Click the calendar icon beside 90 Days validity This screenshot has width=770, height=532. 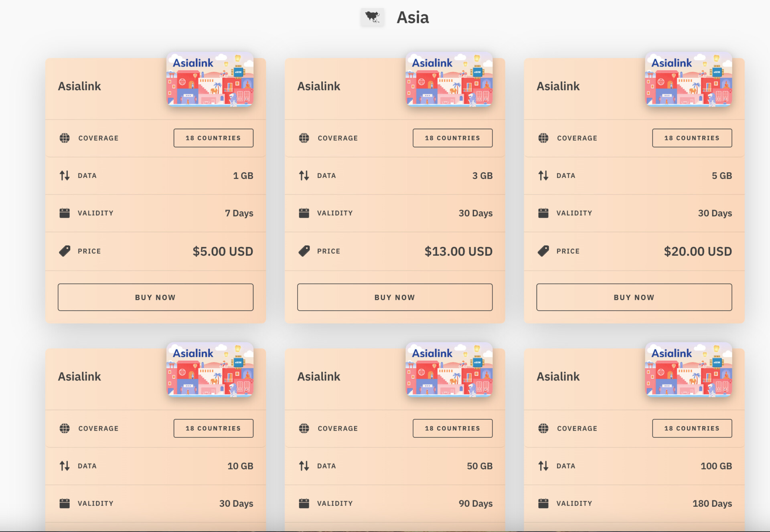304,503
